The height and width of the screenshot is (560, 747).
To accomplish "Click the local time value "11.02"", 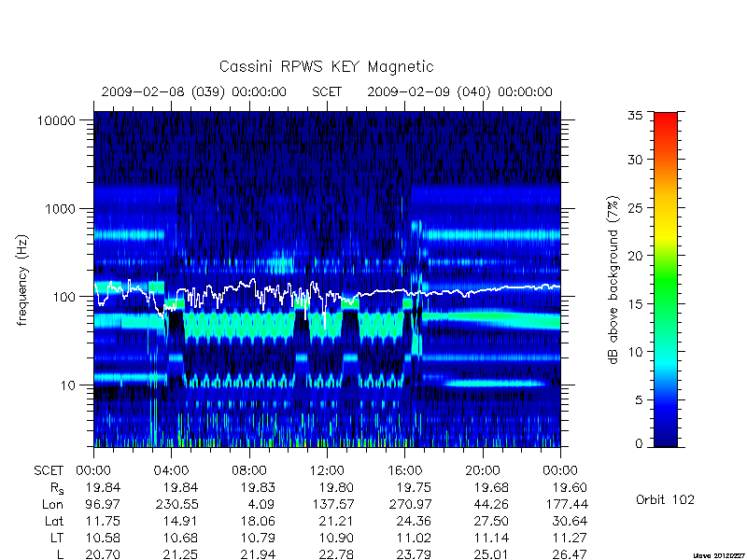I will point(414,539).
